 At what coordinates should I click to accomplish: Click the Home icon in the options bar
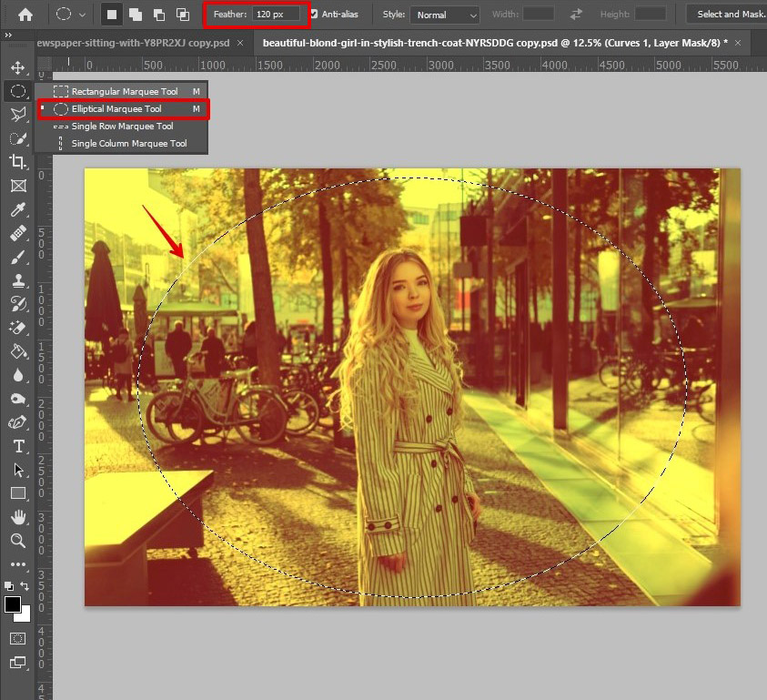pyautogui.click(x=25, y=14)
